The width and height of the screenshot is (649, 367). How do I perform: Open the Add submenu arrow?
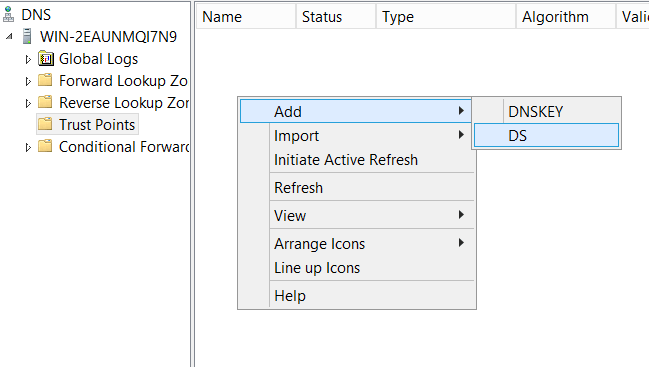461,110
